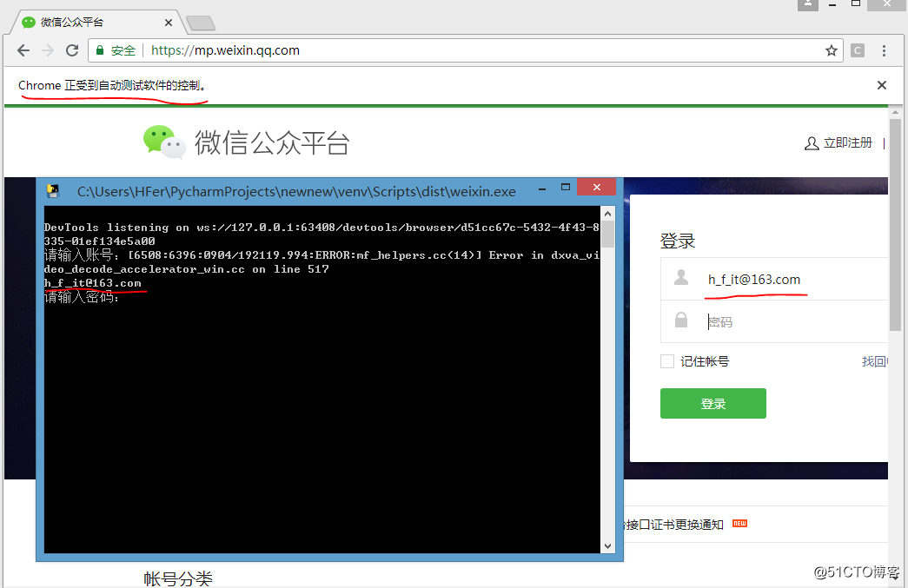The image size is (908, 588).
Task: Click the address bar URL mp.weixin.qq.com
Action: coord(225,50)
